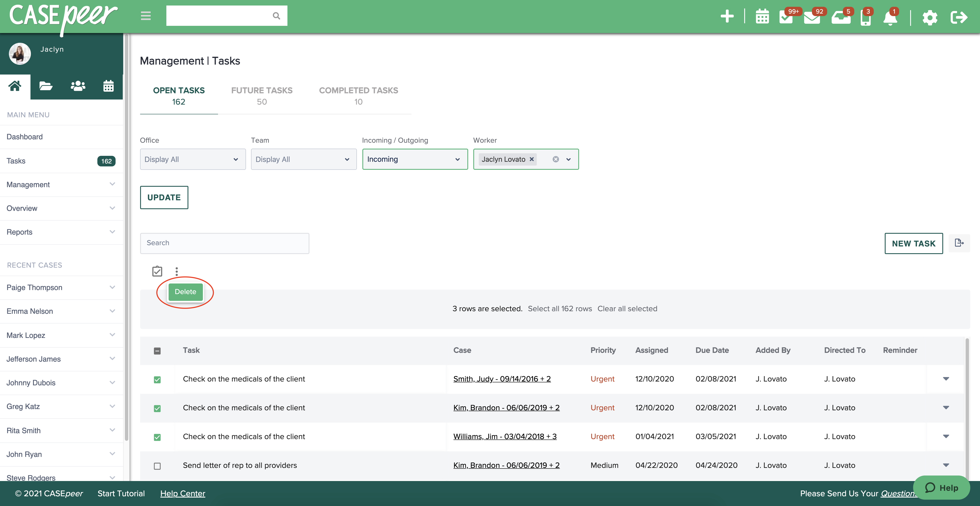Uncheck the Smith, Judy task checkbox
The image size is (980, 506).
(x=157, y=379)
